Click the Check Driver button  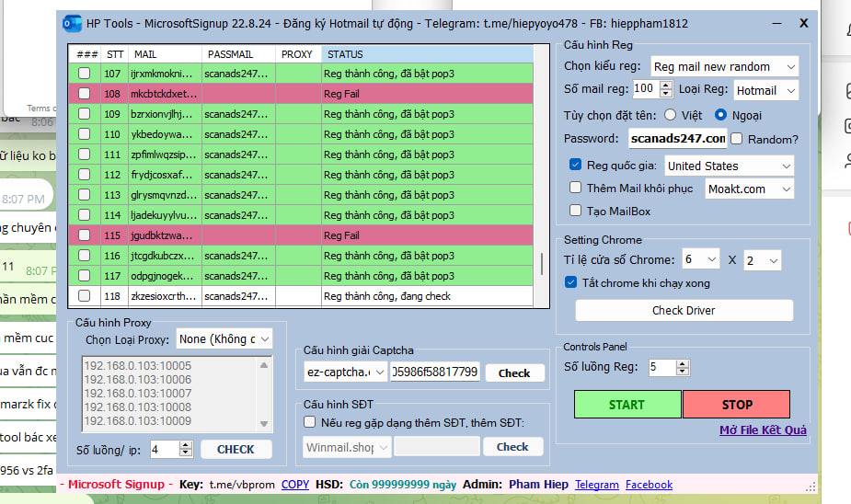684,310
